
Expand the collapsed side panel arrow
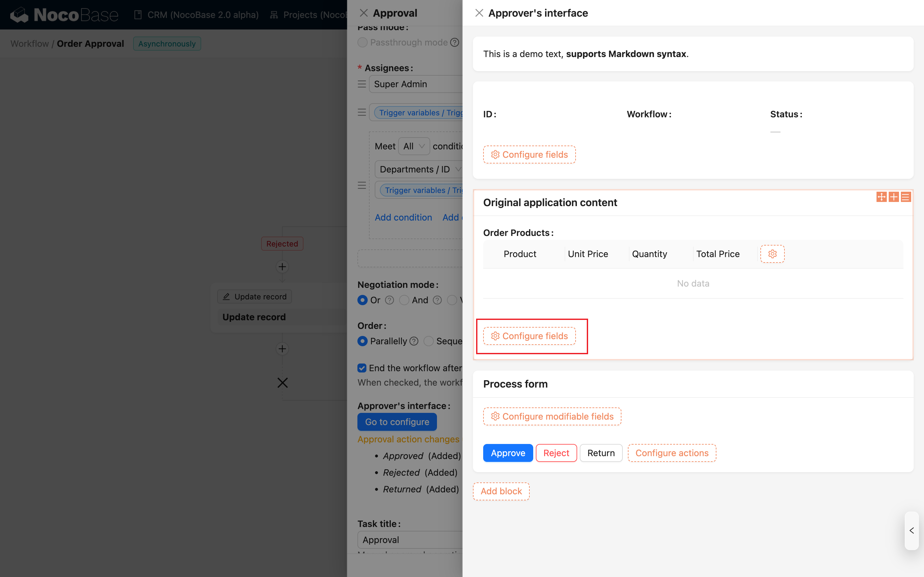[912, 531]
